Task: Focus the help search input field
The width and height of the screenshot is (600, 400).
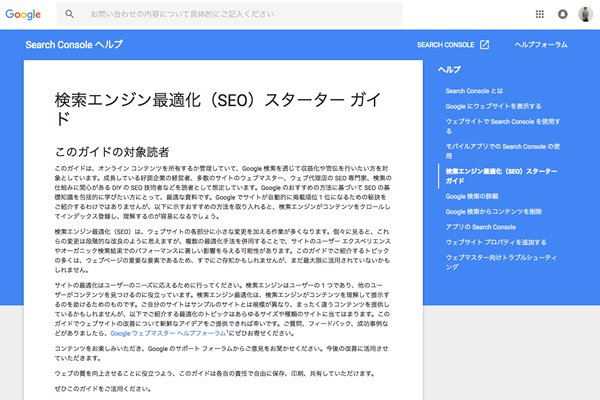Action: pos(230,14)
